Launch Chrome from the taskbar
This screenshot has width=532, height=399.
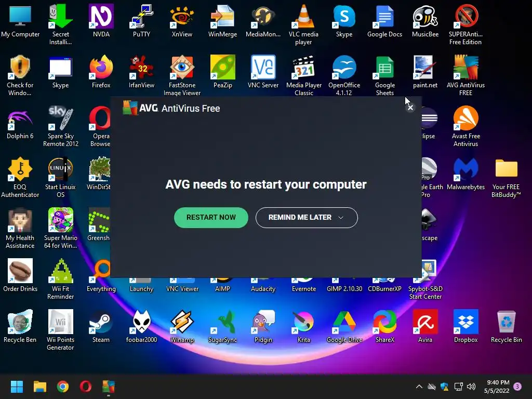tap(63, 387)
